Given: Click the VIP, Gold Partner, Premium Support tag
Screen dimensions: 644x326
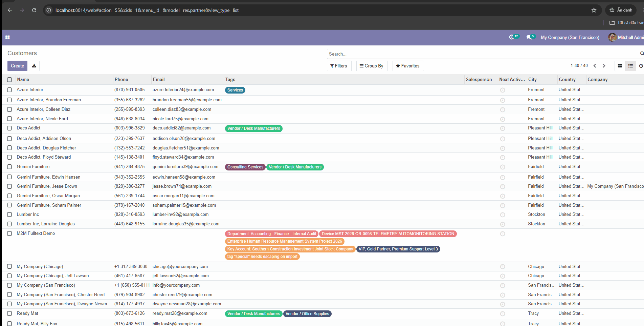Looking at the screenshot, I should point(398,249).
